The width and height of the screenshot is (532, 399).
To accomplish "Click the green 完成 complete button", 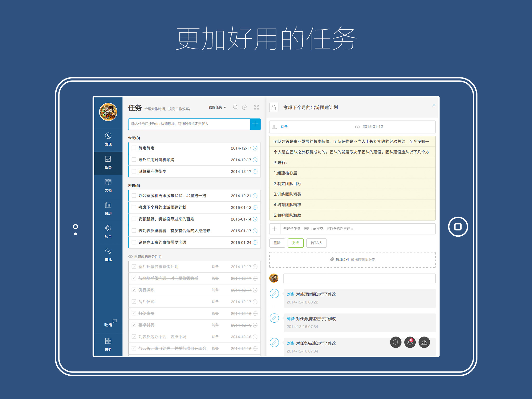I will click(296, 243).
